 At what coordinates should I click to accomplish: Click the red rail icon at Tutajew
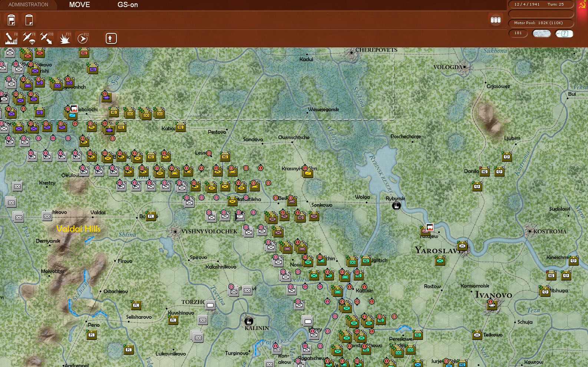[430, 227]
